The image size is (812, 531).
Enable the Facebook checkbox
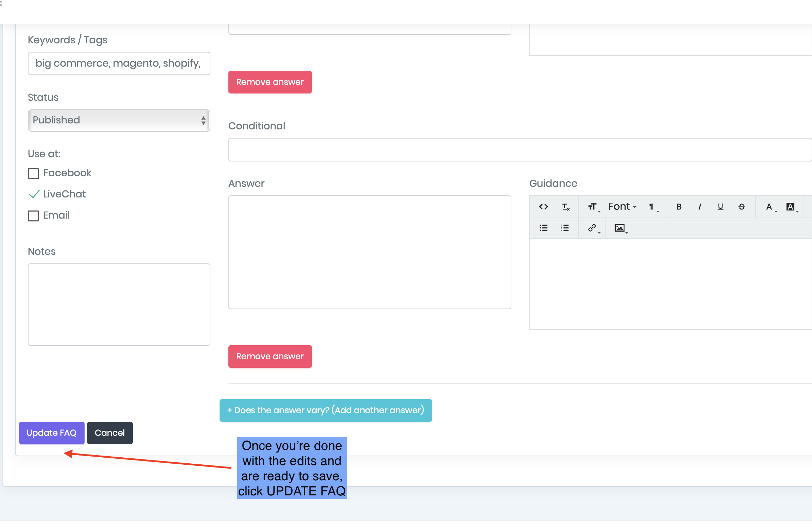point(33,173)
